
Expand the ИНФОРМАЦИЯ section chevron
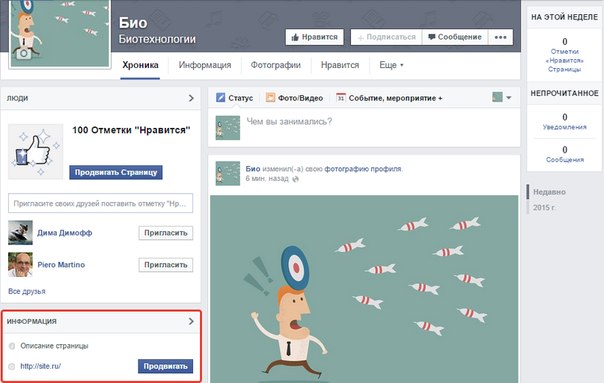pyautogui.click(x=191, y=321)
